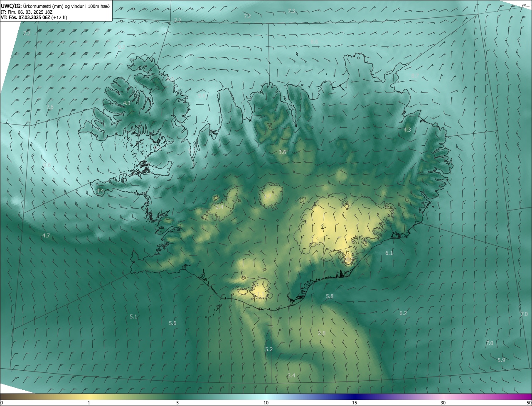The width and height of the screenshot is (532, 406).
Task: Click the 7.3 value label on the map
Action: pos(291,11)
